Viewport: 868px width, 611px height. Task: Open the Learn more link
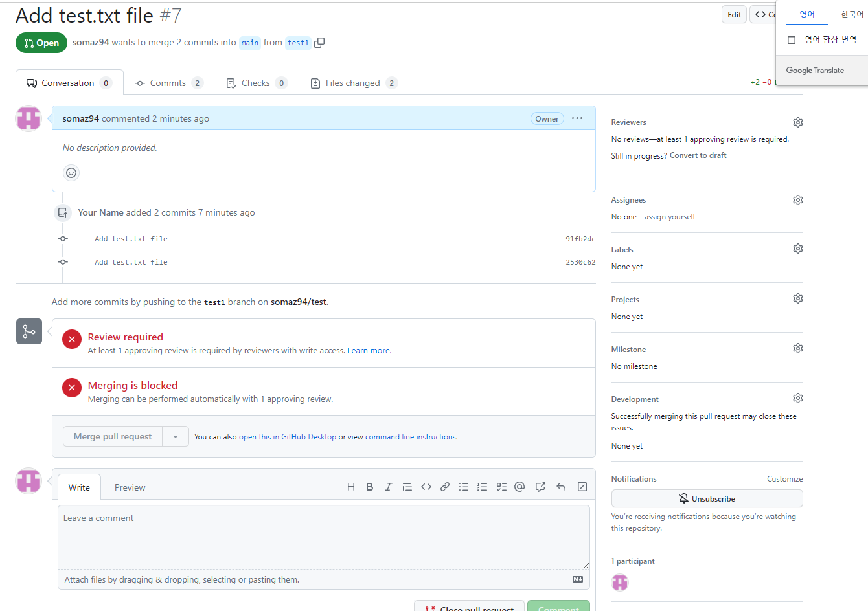click(x=369, y=351)
